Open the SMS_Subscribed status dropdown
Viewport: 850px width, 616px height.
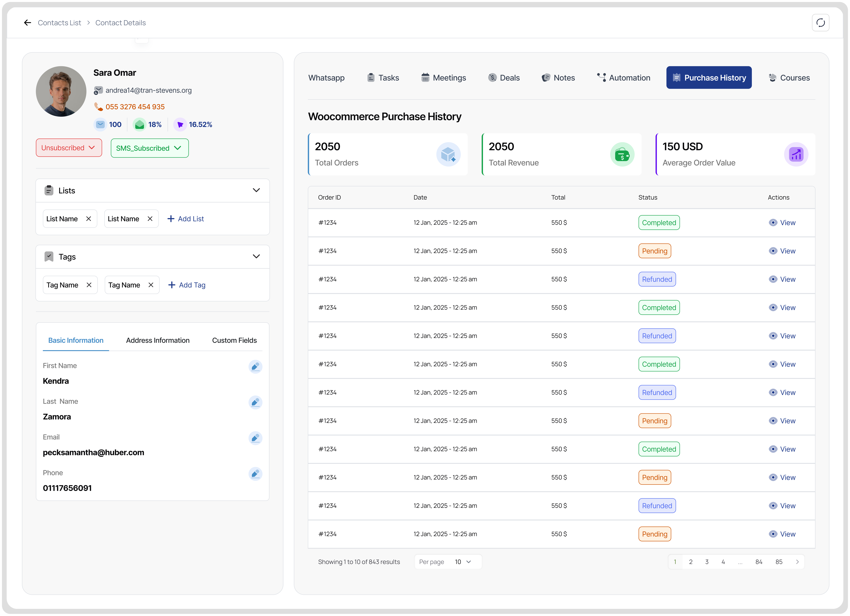(x=149, y=148)
